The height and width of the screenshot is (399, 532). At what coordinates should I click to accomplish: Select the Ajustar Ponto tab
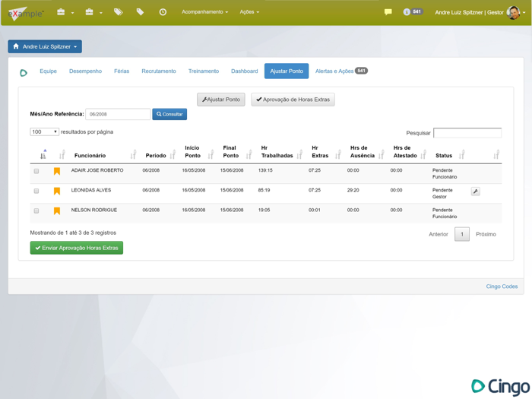[x=287, y=71]
